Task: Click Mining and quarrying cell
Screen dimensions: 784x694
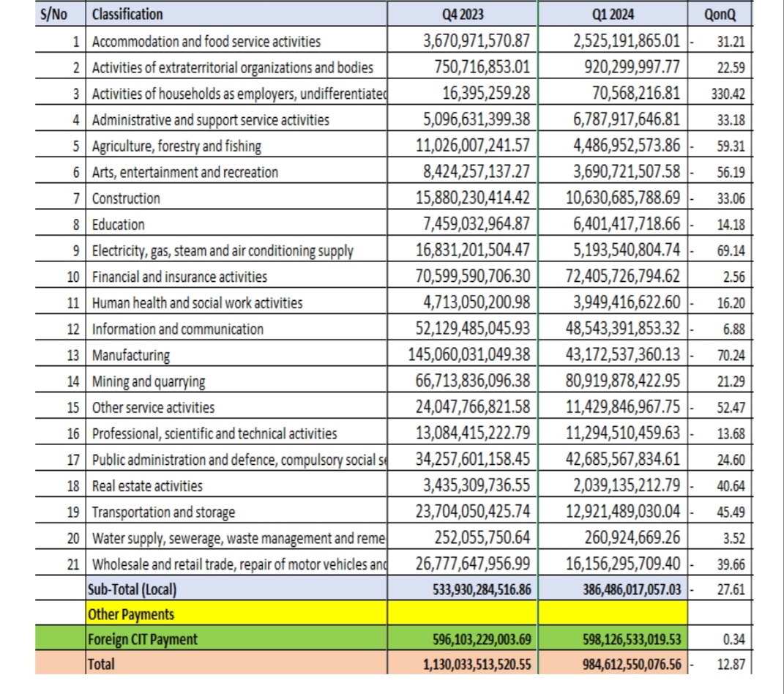Action: pyautogui.click(x=149, y=381)
